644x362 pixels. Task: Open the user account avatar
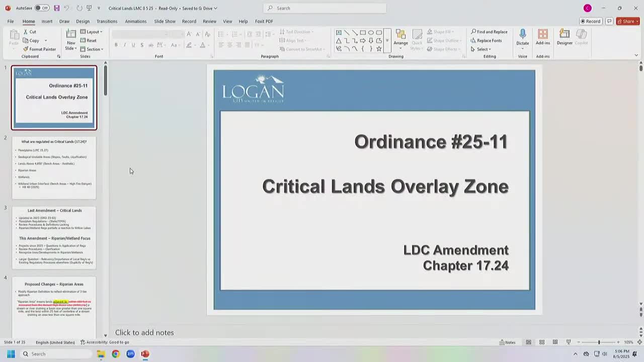click(x=587, y=8)
